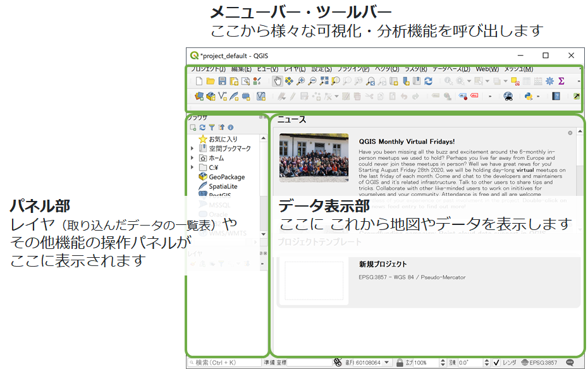Expand the ホーム tree node
The image size is (588, 369).
192,158
